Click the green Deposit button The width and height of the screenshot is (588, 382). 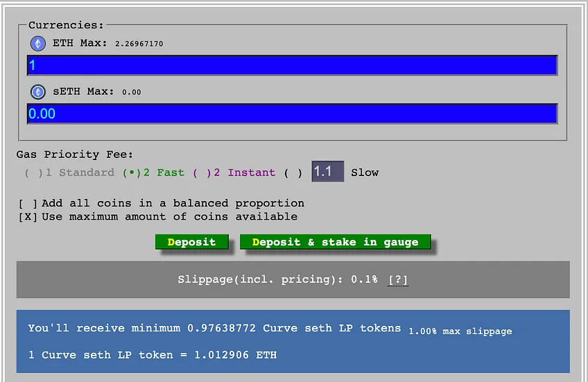[x=191, y=242]
